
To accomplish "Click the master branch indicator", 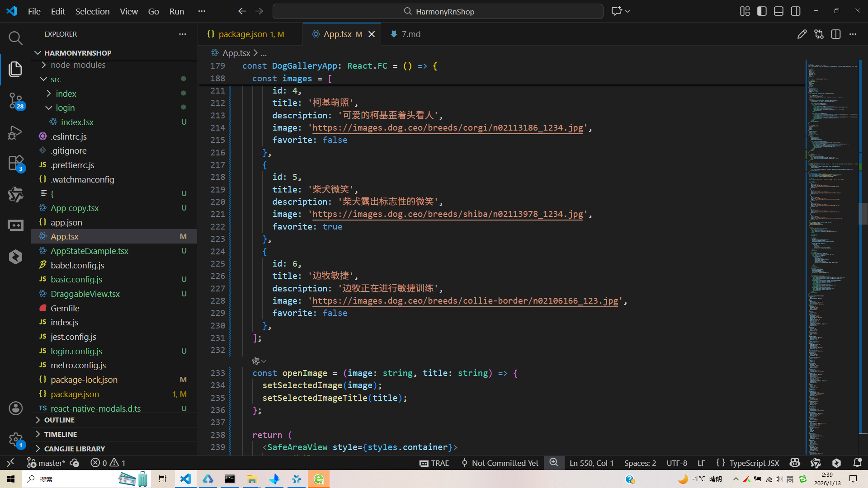I will 47,463.
